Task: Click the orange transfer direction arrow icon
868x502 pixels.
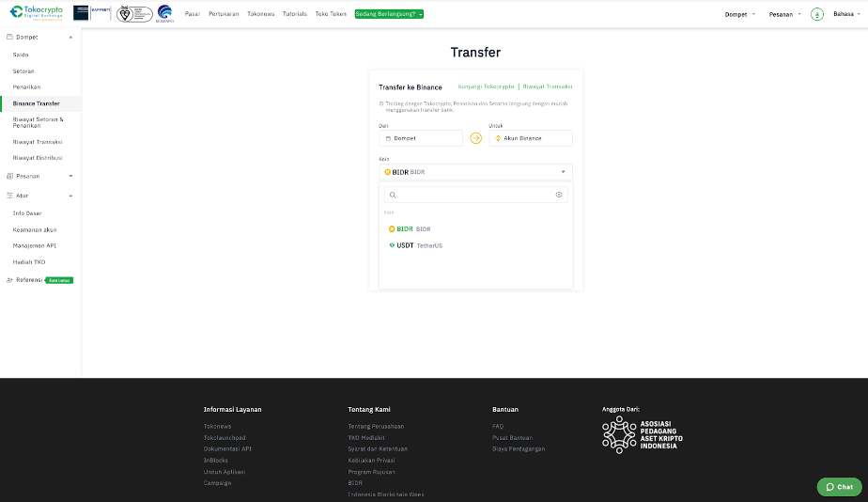Action: [x=475, y=138]
